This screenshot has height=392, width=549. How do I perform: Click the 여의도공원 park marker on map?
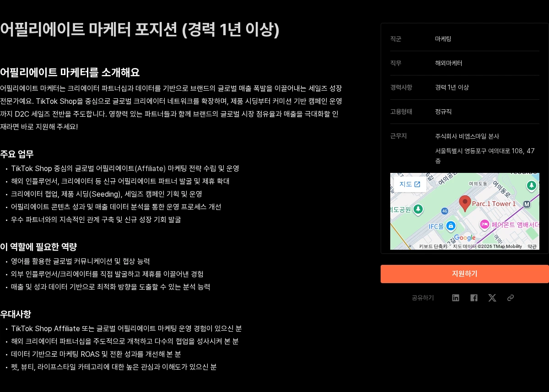pyautogui.click(x=418, y=209)
